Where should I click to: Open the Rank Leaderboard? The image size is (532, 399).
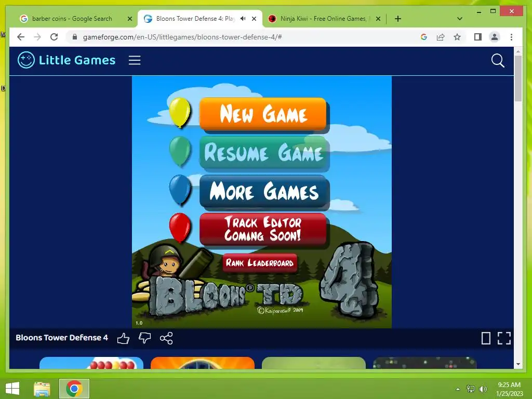point(260,263)
